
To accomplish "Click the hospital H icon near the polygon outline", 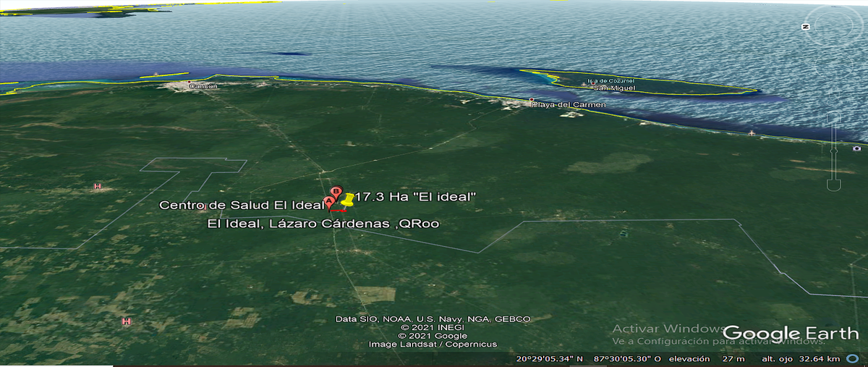I will click(98, 187).
